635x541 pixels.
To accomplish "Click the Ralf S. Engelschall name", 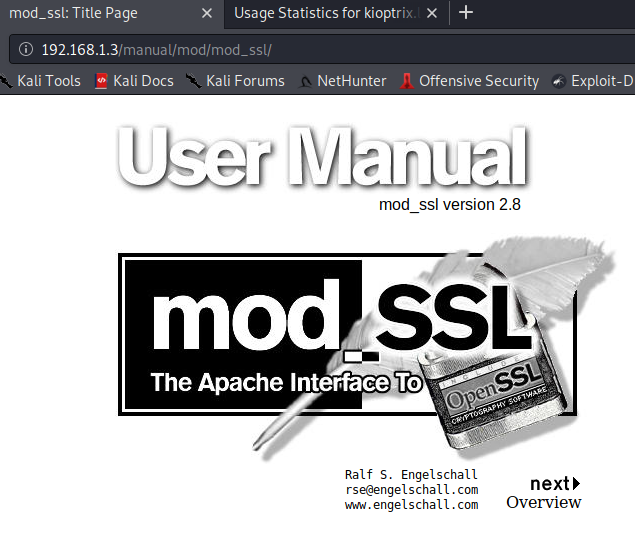I will pos(411,474).
